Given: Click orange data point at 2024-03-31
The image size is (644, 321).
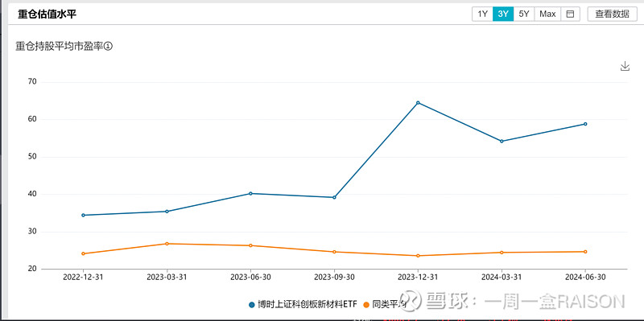Looking at the screenshot, I should point(502,253).
